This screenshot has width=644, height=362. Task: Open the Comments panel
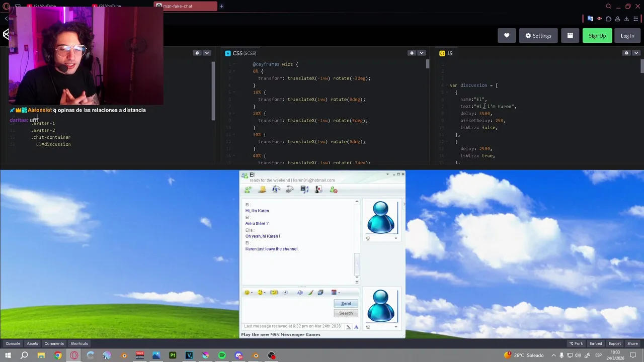[x=54, y=343]
